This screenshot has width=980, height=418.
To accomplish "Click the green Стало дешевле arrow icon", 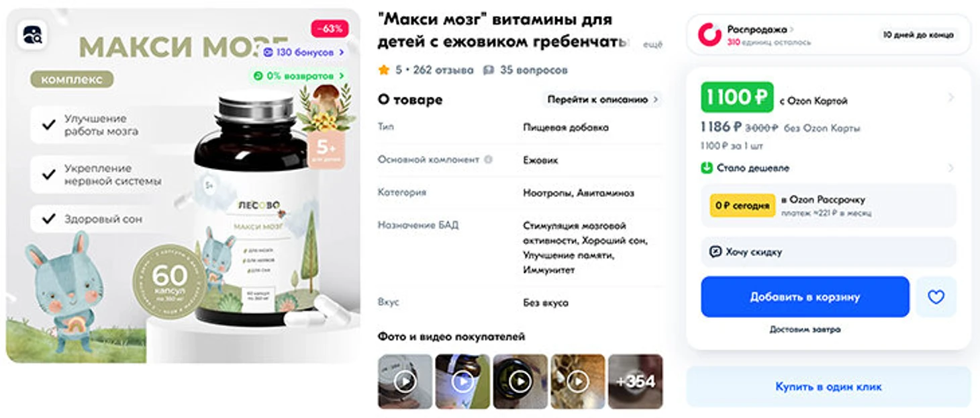I will pyautogui.click(x=706, y=168).
